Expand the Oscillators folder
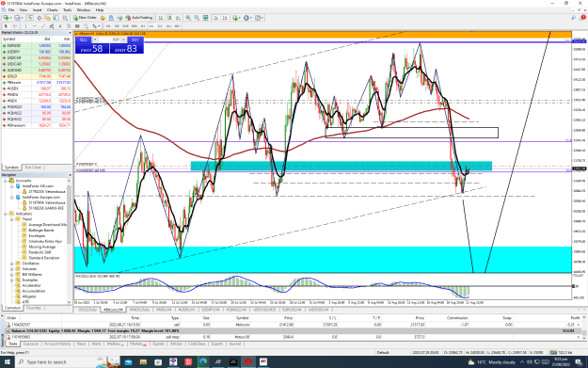Viewport: 588px width, 368px height. pos(11,264)
